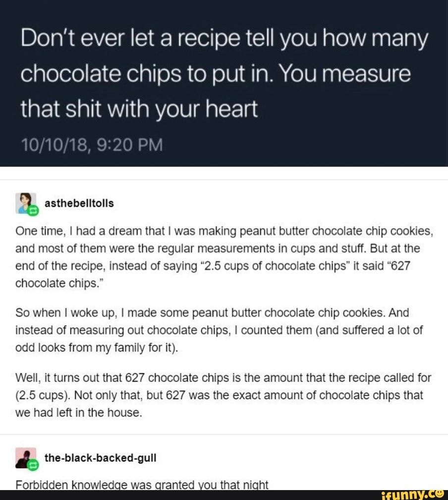This screenshot has width=448, height=500.
Task: Open the asthebelltolls username link
Action: pos(79,203)
